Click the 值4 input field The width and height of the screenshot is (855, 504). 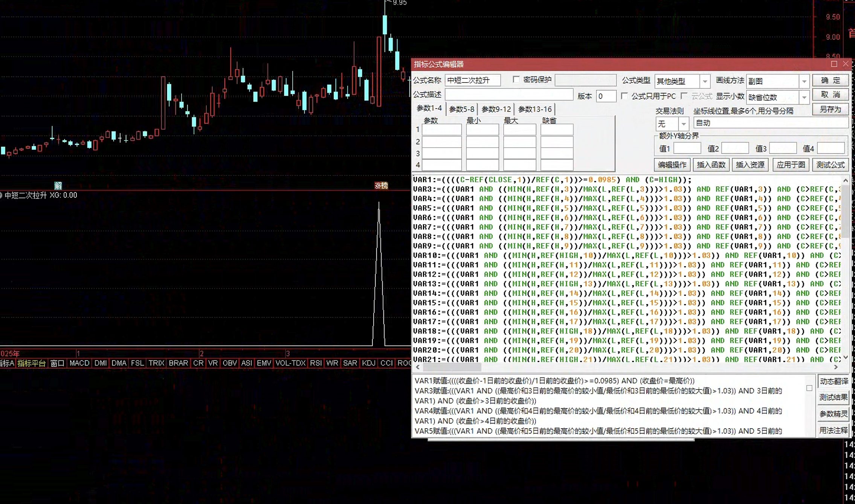coord(831,148)
